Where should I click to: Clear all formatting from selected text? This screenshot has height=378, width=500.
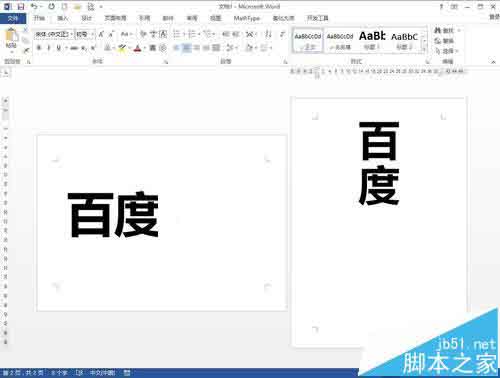pyautogui.click(x=143, y=34)
